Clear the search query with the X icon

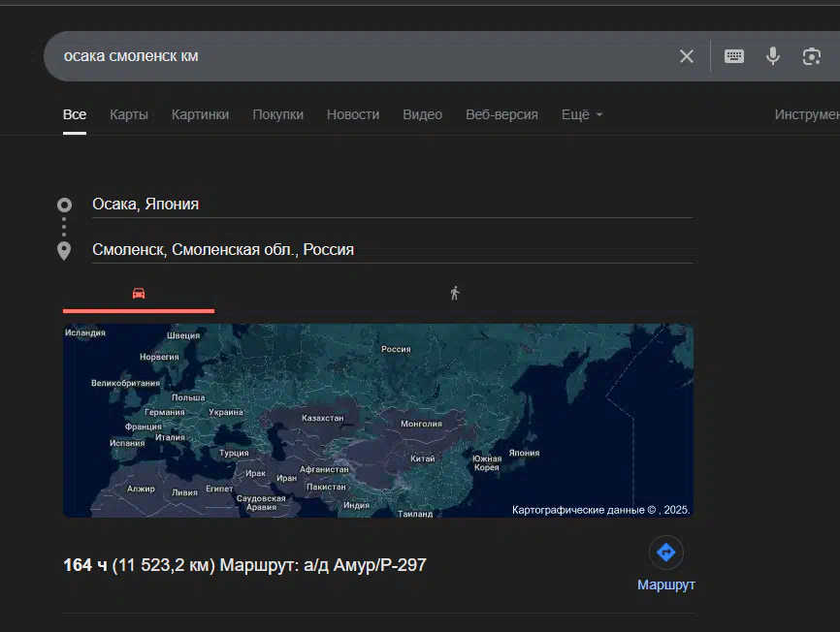(x=686, y=56)
